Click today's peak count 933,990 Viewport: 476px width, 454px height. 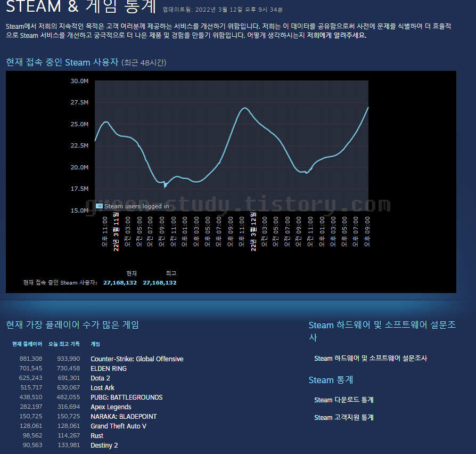click(x=68, y=359)
